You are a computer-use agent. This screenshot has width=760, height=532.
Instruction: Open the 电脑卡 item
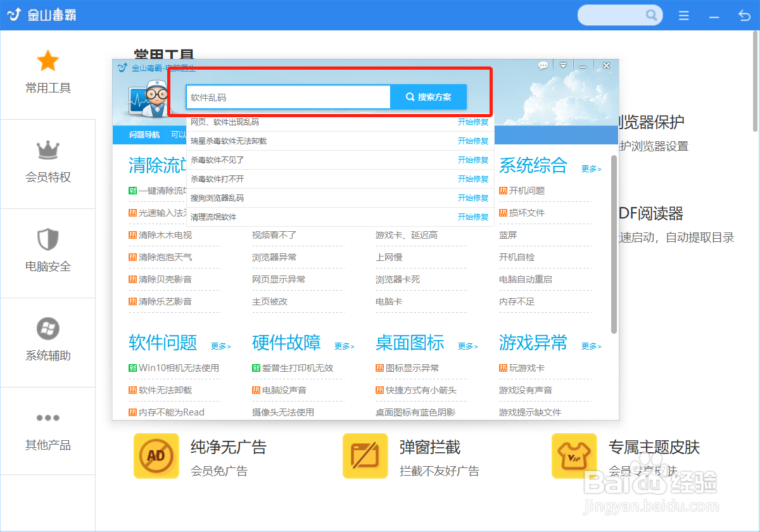pos(389,301)
